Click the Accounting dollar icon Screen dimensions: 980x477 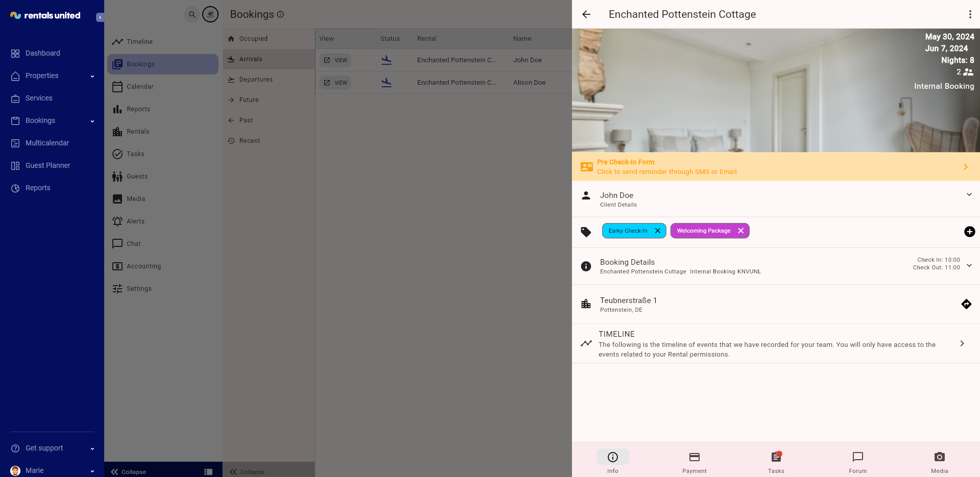pos(117,266)
